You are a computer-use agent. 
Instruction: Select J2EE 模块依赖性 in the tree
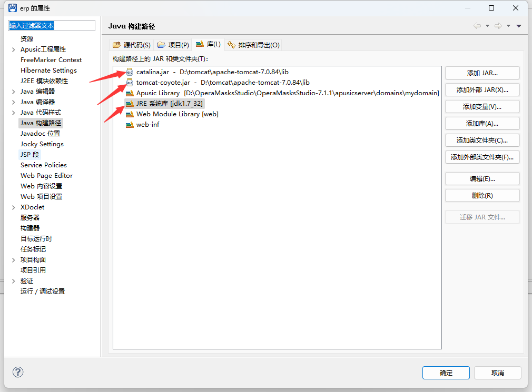click(x=44, y=81)
